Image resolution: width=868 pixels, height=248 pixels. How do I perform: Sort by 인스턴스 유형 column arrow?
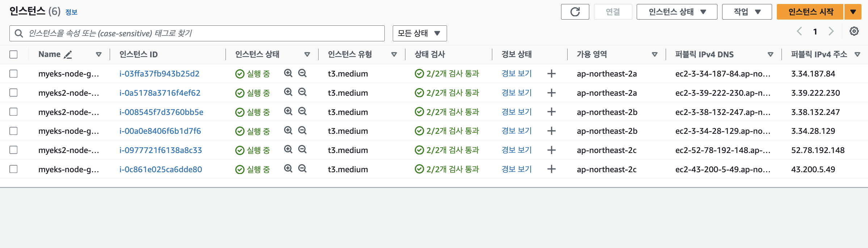pos(394,54)
